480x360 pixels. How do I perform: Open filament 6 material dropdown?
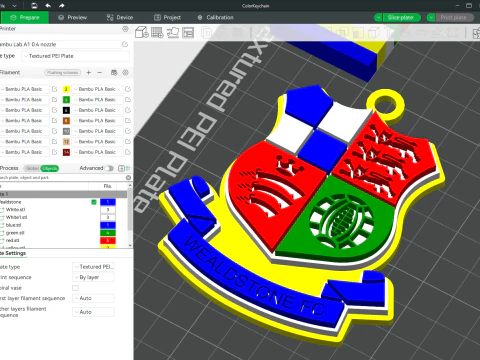[97, 110]
